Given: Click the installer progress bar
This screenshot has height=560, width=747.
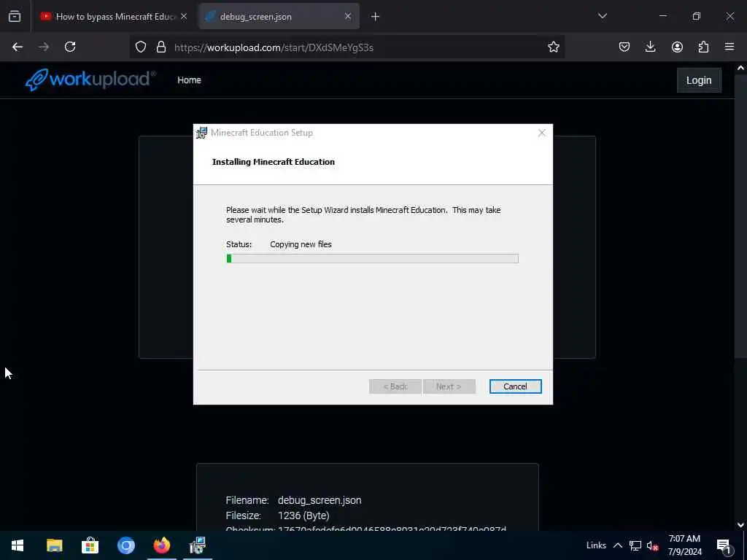Looking at the screenshot, I should click(x=372, y=259).
